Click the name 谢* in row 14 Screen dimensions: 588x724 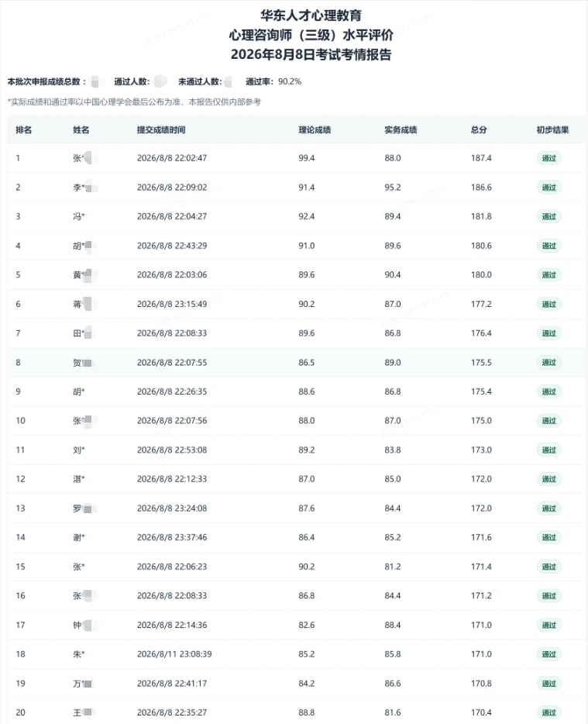coord(79,537)
